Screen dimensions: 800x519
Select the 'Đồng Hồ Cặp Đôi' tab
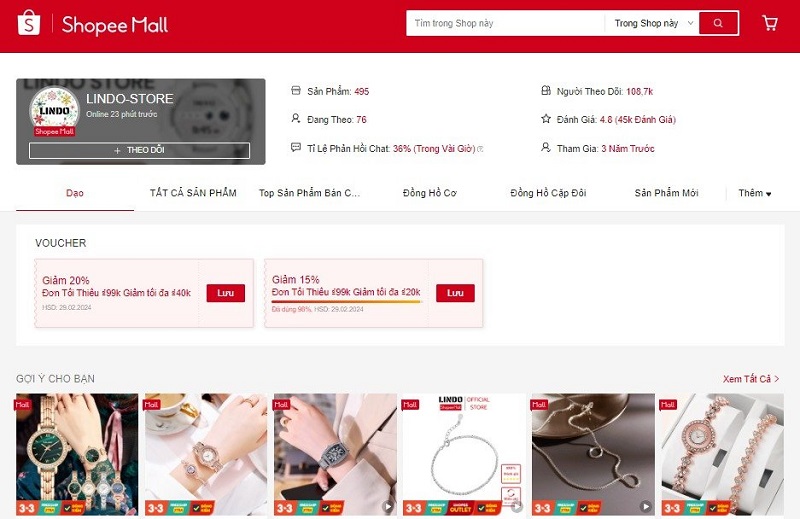coord(548,193)
